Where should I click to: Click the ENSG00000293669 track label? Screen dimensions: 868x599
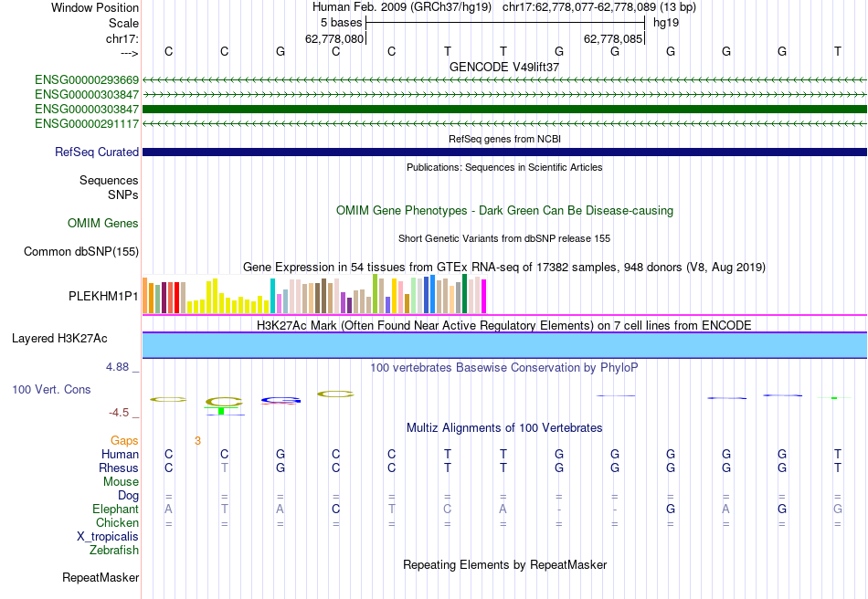point(87,80)
